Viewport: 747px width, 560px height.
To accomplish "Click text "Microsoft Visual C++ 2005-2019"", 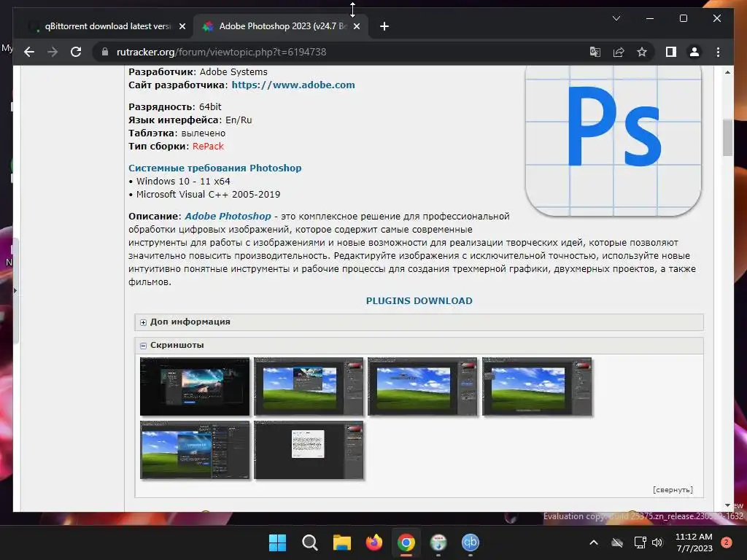I will coord(208,194).
